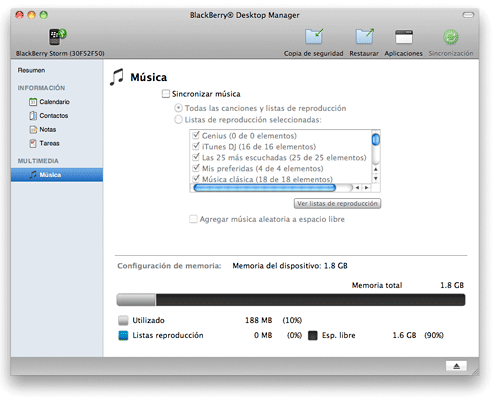Toggle the Mis preferidas playlist checkbox
The width and height of the screenshot is (500, 400).
point(196,168)
